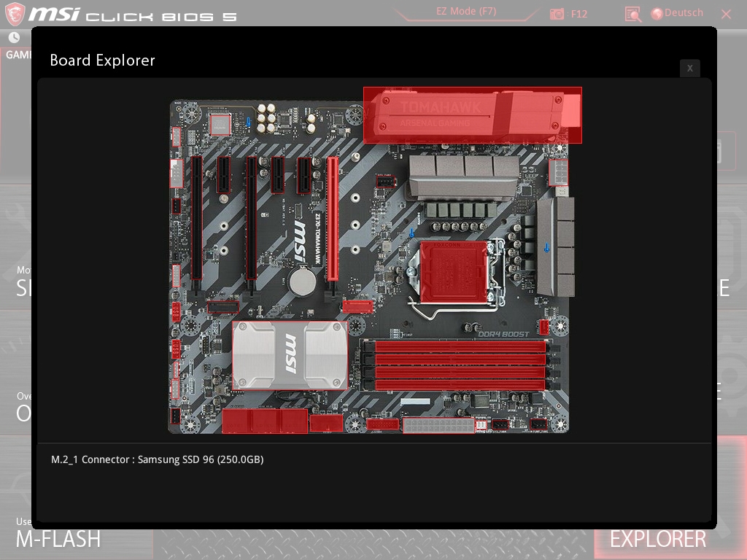Screen dimensions: 747x560
Task: Select the red TOMAHAWK rear I/O panel cover
Action: point(472,114)
